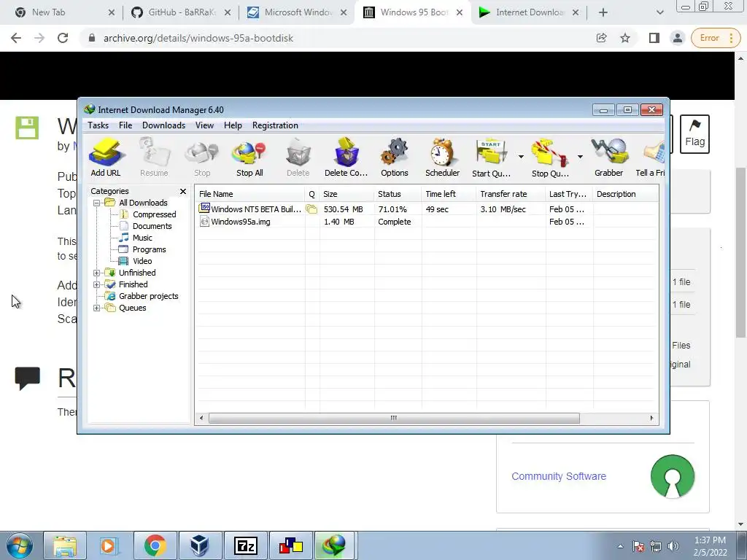Sort by File Name column header
The height and width of the screenshot is (560, 747).
250,194
